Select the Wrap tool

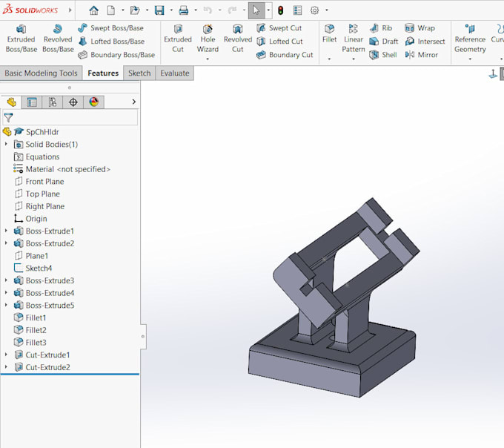[x=420, y=28]
